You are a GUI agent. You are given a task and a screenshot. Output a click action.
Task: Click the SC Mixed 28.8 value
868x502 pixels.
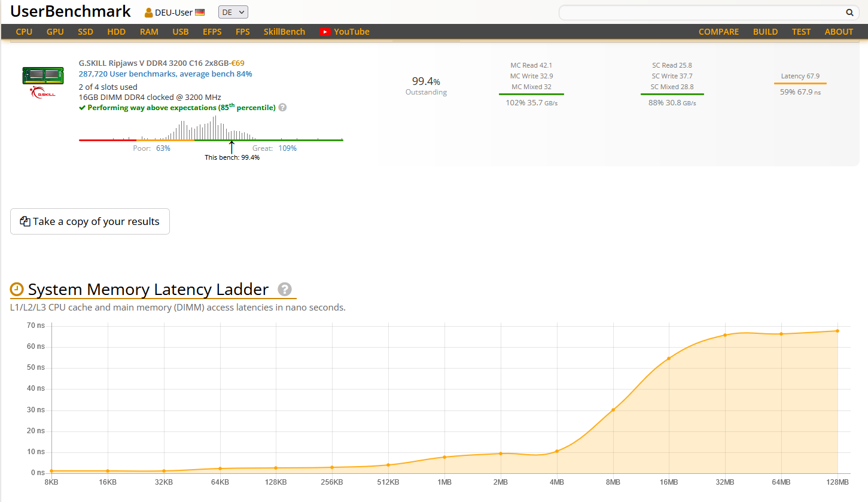pyautogui.click(x=672, y=87)
